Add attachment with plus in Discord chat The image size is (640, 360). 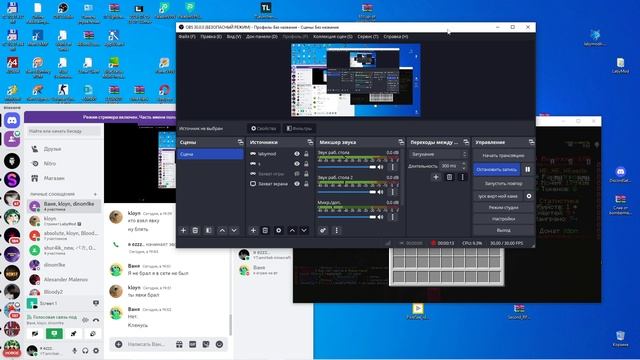(x=118, y=344)
